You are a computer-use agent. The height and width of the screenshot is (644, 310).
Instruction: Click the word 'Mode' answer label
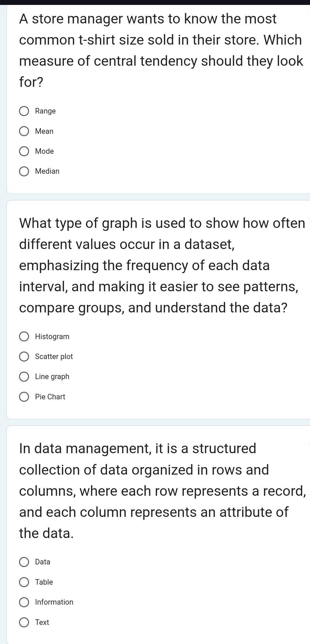pyautogui.click(x=44, y=151)
